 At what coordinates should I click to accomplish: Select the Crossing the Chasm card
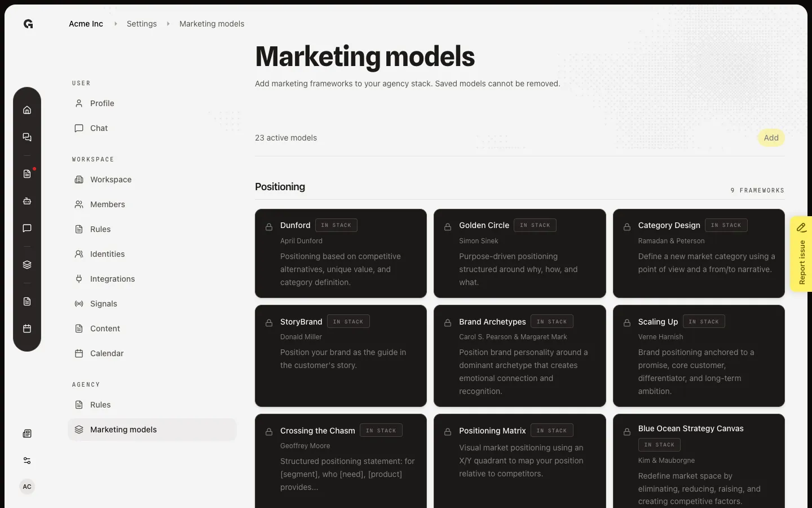point(341,461)
